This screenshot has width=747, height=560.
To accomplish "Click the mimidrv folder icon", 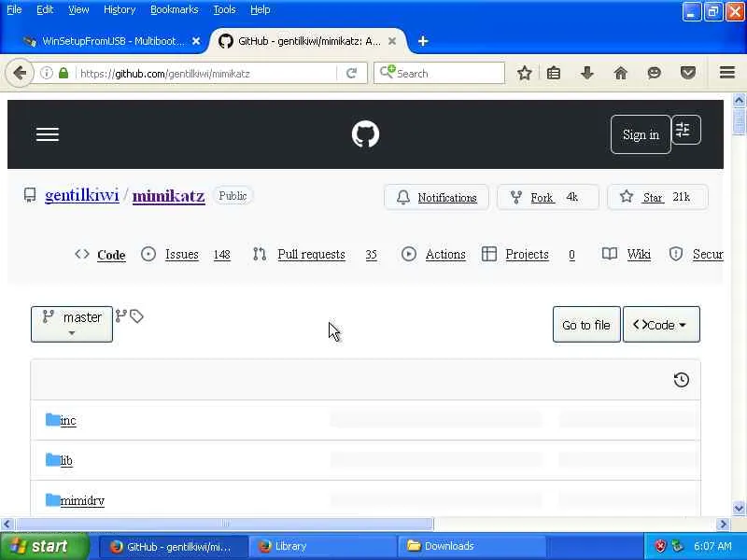I will [x=53, y=499].
